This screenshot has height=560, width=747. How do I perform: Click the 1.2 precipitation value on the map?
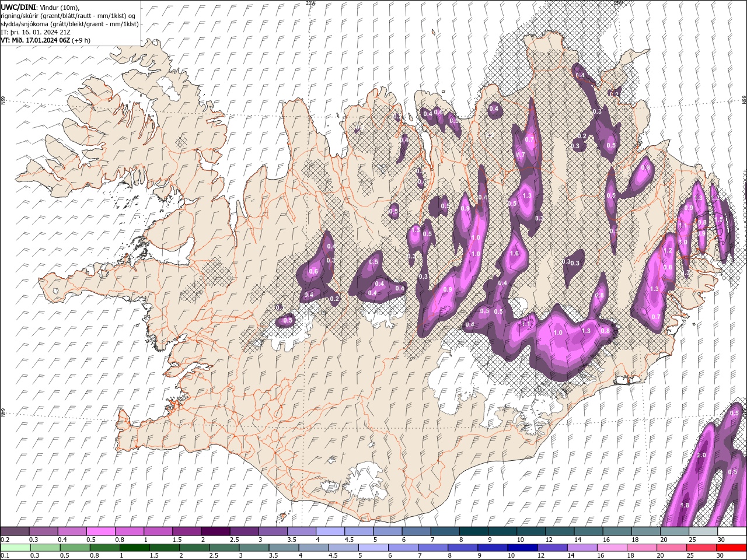click(668, 251)
